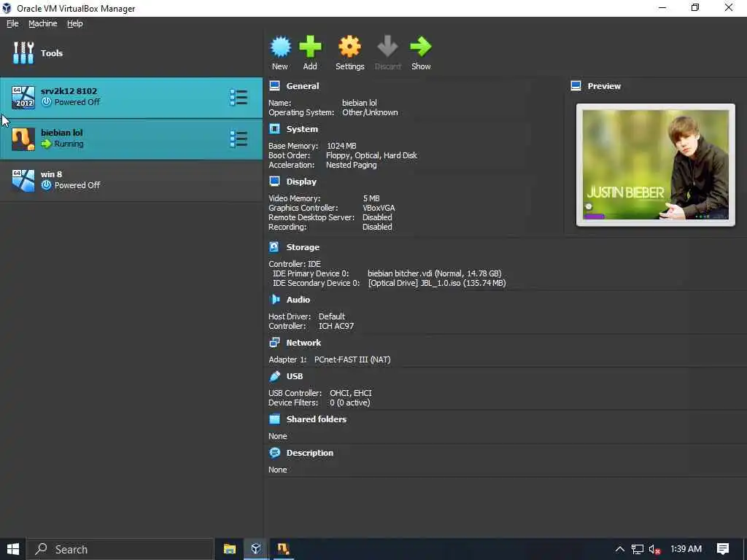Click the New machine toolbar icon
747x560 pixels.
click(280, 47)
